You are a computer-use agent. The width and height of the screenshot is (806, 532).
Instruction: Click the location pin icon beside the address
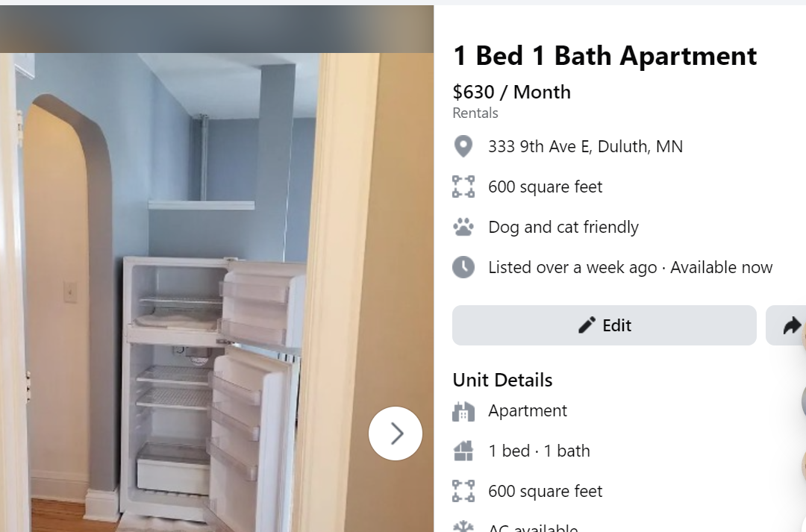coord(463,146)
